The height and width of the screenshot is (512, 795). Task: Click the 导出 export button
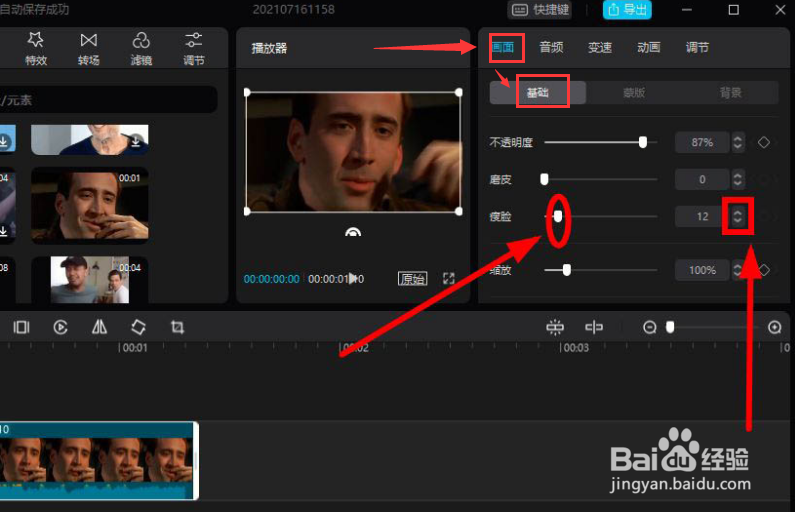point(627,10)
